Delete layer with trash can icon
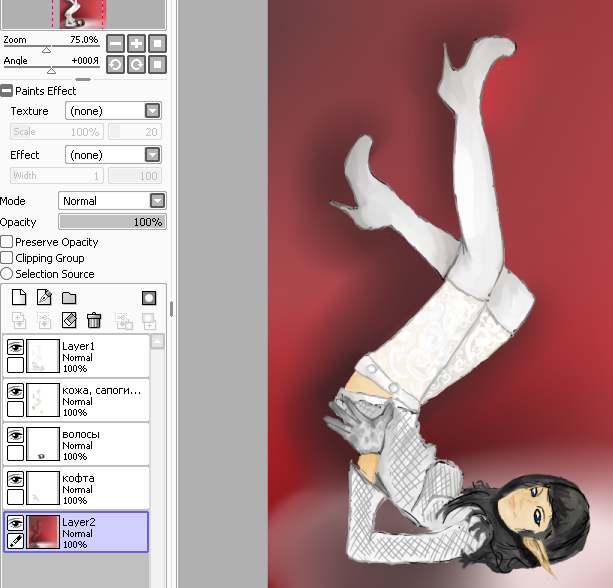Viewport: 613px width, 588px height. click(x=94, y=320)
